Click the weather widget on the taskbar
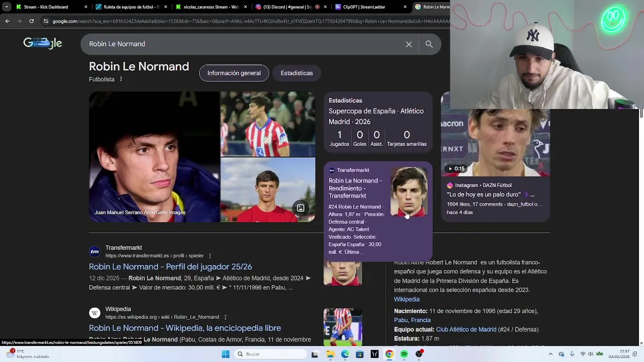The height and width of the screenshot is (362, 644). click(x=28, y=354)
